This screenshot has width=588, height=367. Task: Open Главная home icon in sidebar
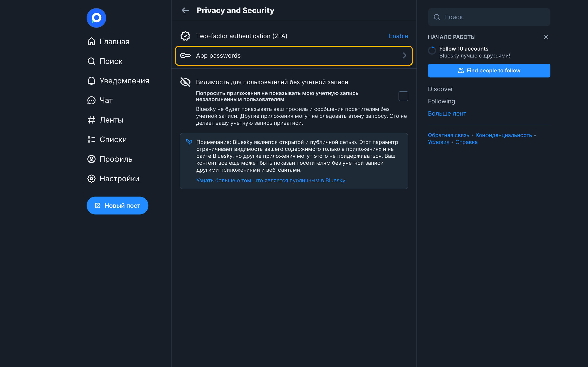pyautogui.click(x=91, y=42)
